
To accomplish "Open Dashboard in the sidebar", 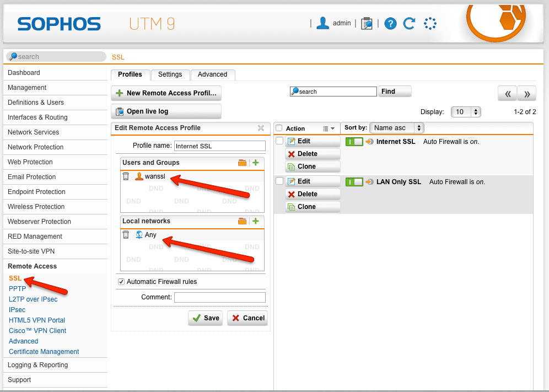I will [x=55, y=73].
